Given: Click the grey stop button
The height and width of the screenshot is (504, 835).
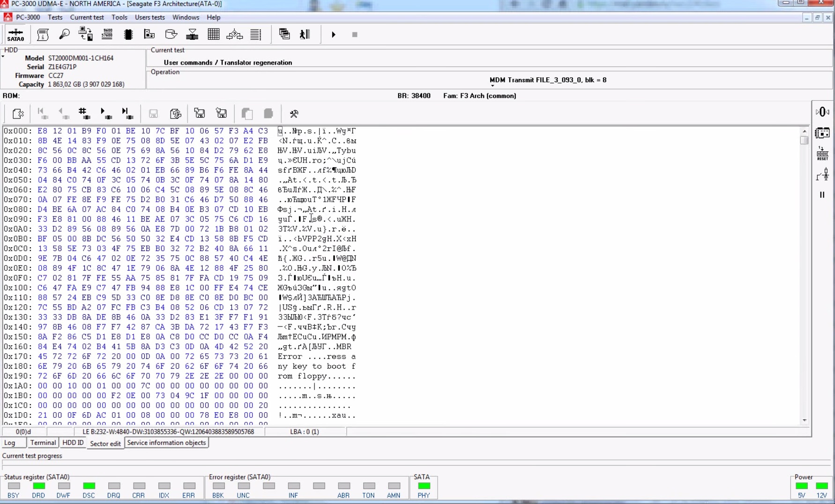Looking at the screenshot, I should [355, 35].
